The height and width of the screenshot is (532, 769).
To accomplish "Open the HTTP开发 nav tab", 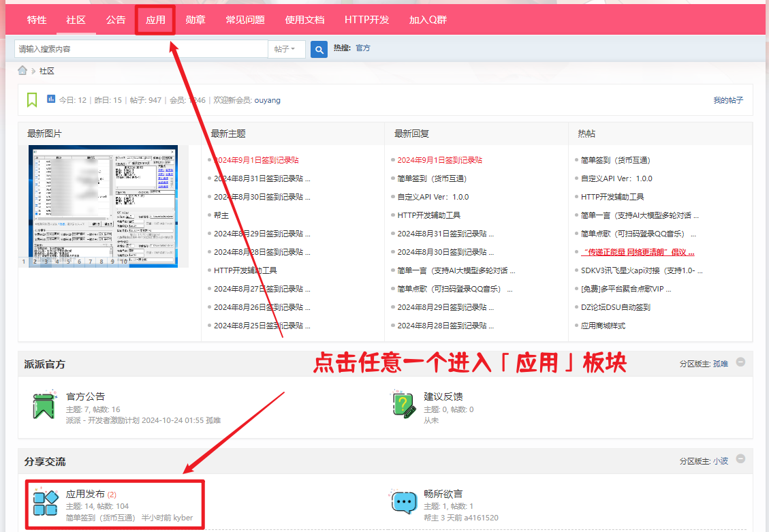I will pyautogui.click(x=367, y=20).
